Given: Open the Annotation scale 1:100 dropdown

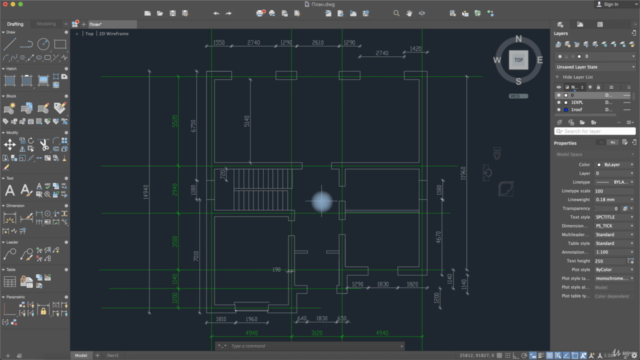Looking at the screenshot, I should [x=615, y=252].
